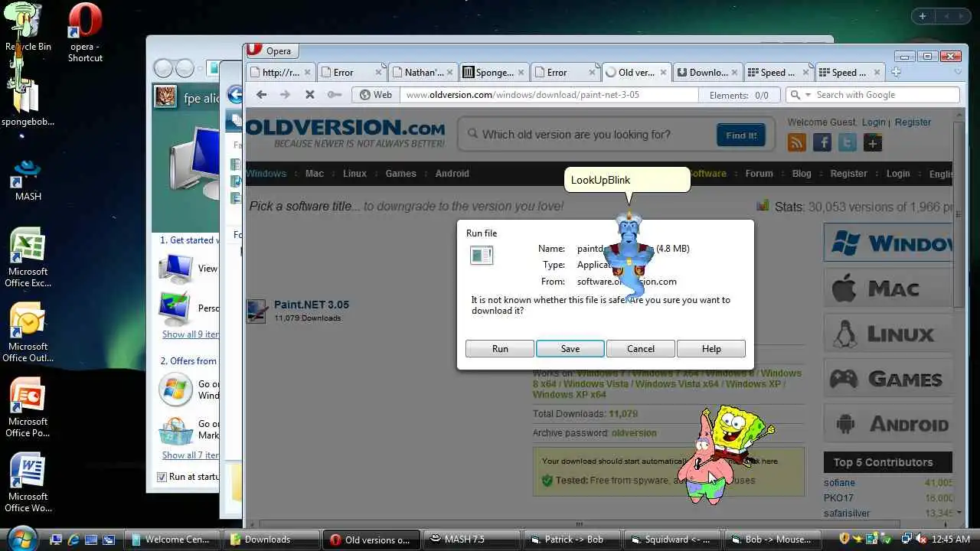This screenshot has height=551, width=980.
Task: Click the Register link beside Welcome Guest
Action: pyautogui.click(x=913, y=122)
